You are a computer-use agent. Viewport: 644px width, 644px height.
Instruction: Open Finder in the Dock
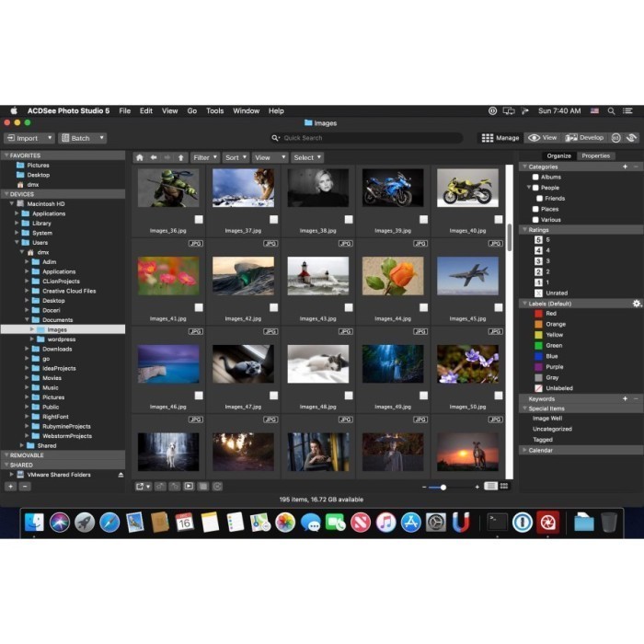tap(35, 523)
